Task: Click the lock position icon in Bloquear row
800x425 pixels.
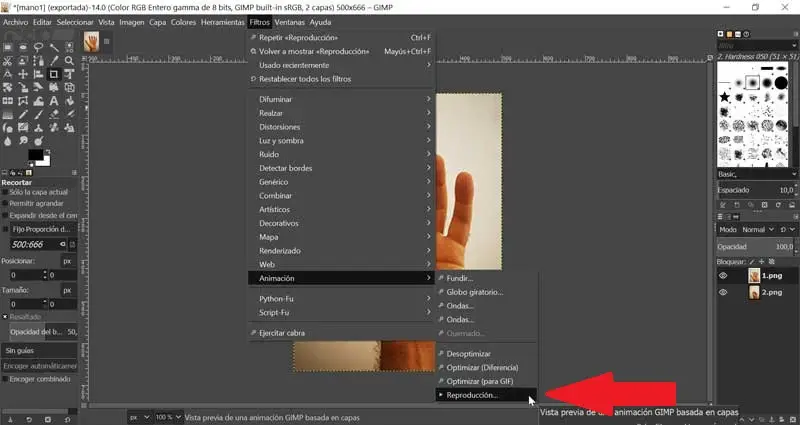Action: (761, 262)
